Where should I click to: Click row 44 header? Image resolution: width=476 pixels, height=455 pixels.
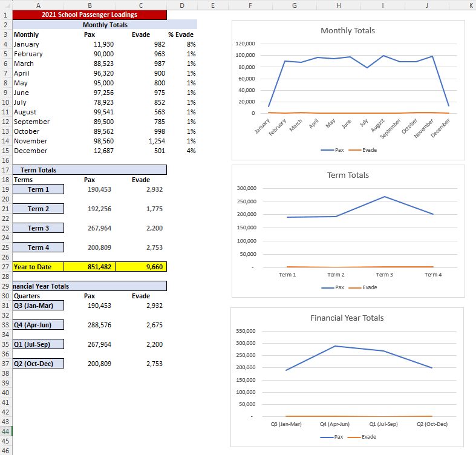point(6,431)
